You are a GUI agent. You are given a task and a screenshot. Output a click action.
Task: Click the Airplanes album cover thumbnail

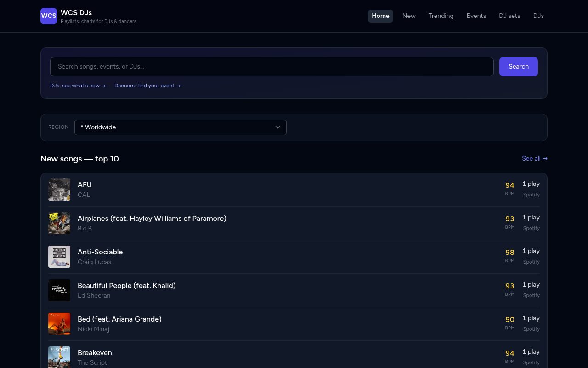[59, 223]
